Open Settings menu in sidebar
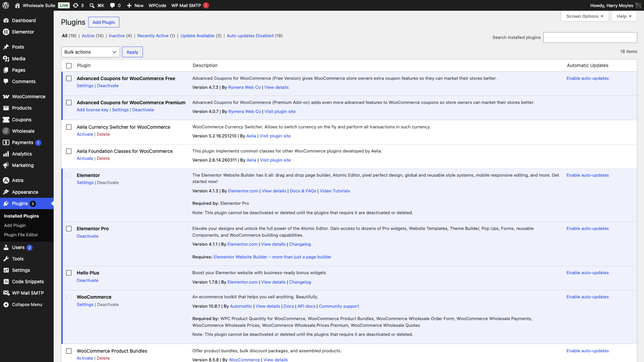 point(27,270)
